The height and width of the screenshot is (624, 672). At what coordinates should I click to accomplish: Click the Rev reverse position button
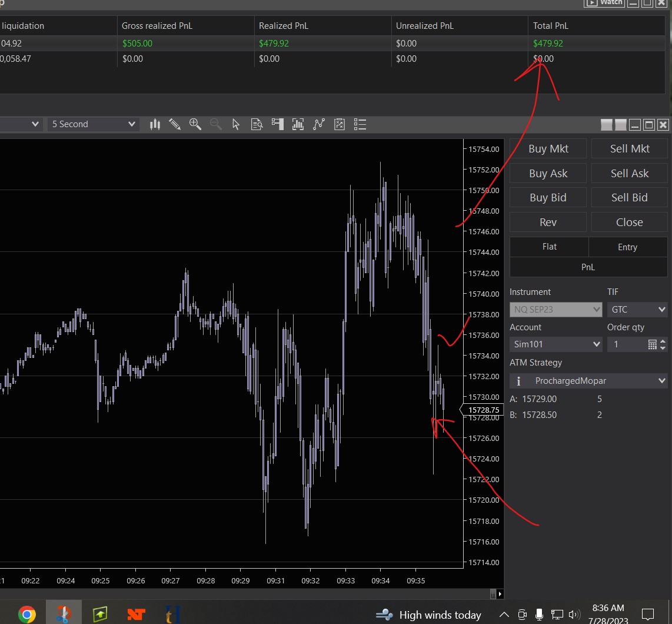click(x=548, y=223)
